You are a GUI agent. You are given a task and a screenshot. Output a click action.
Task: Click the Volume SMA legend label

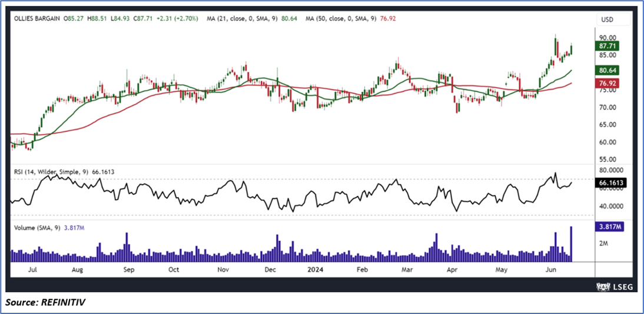(x=49, y=227)
